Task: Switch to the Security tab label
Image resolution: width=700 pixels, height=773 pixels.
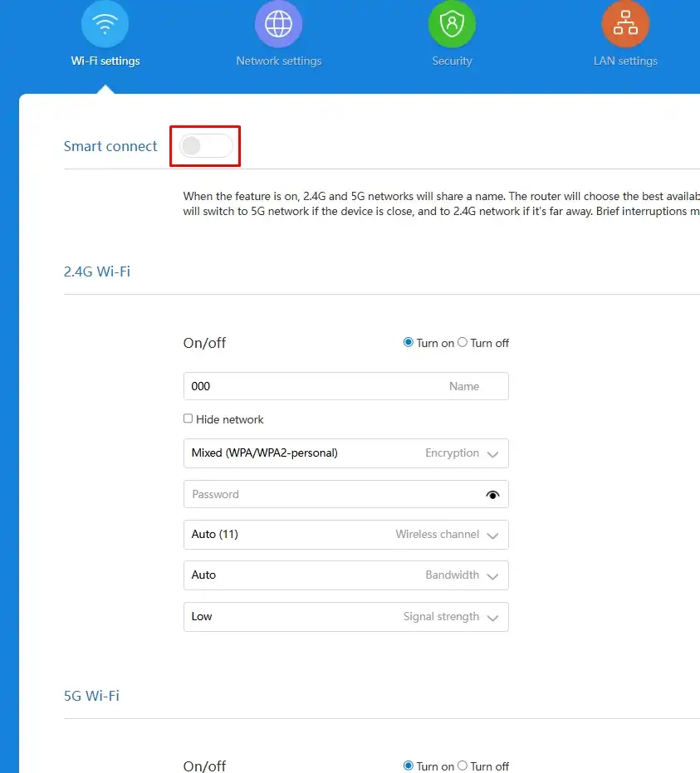Action: click(x=452, y=61)
